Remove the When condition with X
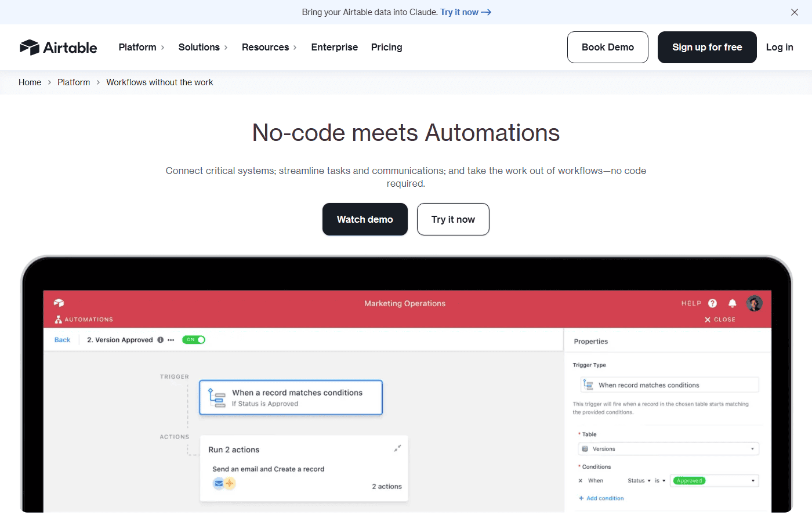This screenshot has width=812, height=522. tap(581, 481)
